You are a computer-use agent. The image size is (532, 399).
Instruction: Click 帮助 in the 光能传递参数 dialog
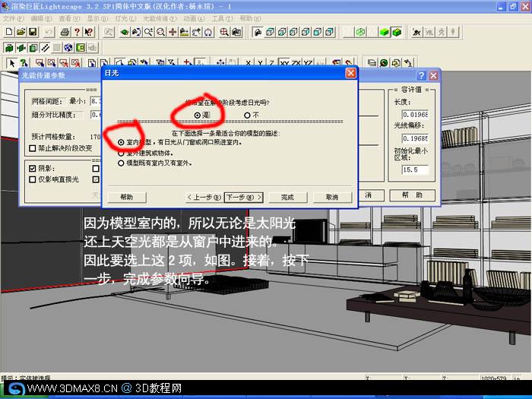412,195
